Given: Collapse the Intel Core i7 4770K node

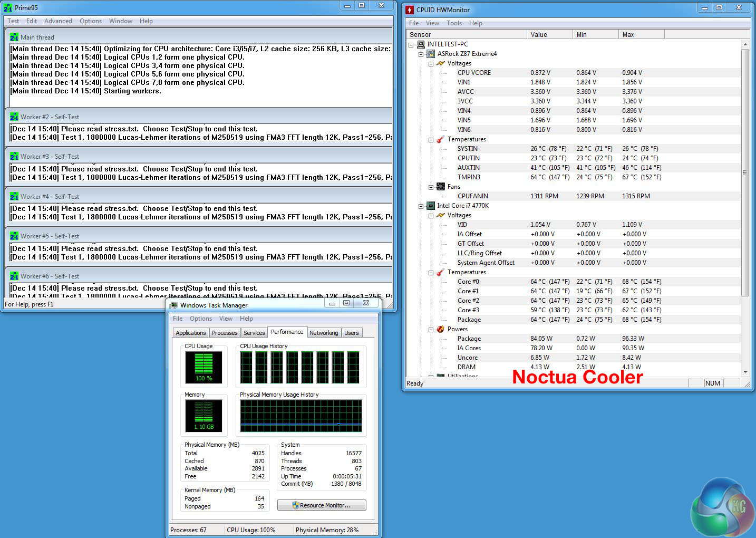Looking at the screenshot, I should (x=421, y=206).
